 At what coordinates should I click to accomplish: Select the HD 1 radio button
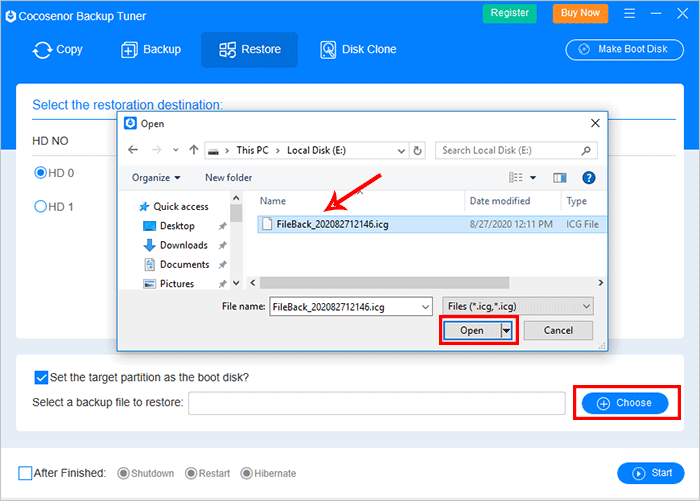pos(40,206)
